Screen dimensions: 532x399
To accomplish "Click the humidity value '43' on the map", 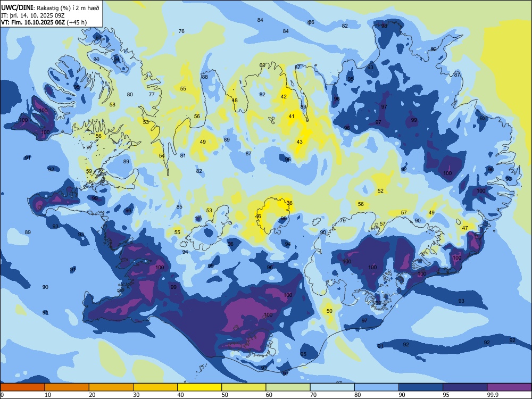I will 300,142.
